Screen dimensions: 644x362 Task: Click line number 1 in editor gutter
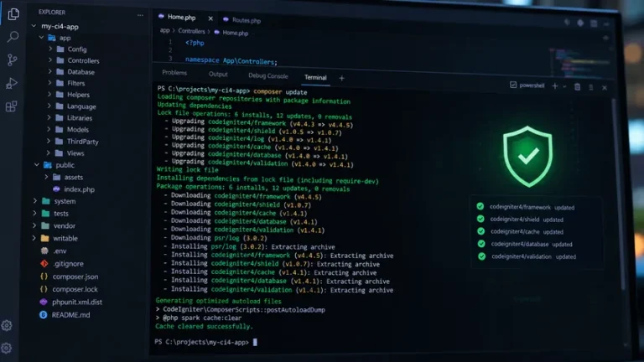(170, 41)
